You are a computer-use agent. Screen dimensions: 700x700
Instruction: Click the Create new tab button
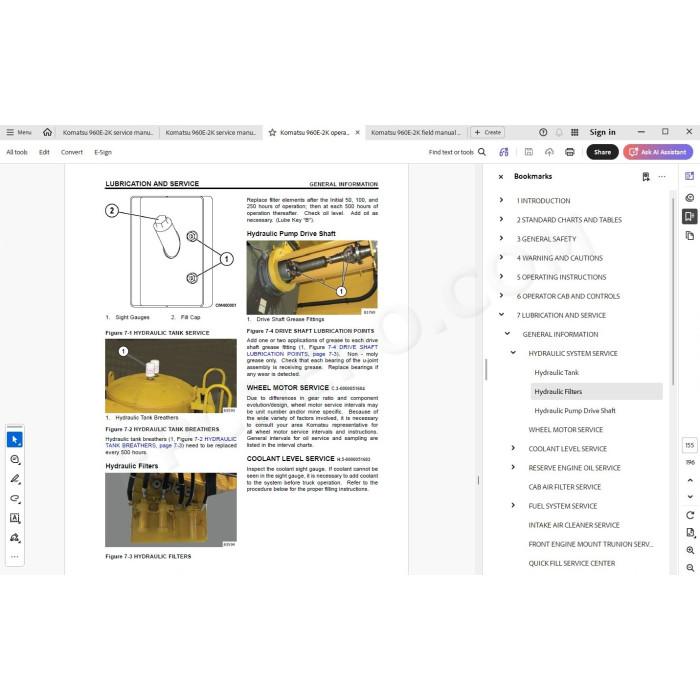pyautogui.click(x=488, y=132)
